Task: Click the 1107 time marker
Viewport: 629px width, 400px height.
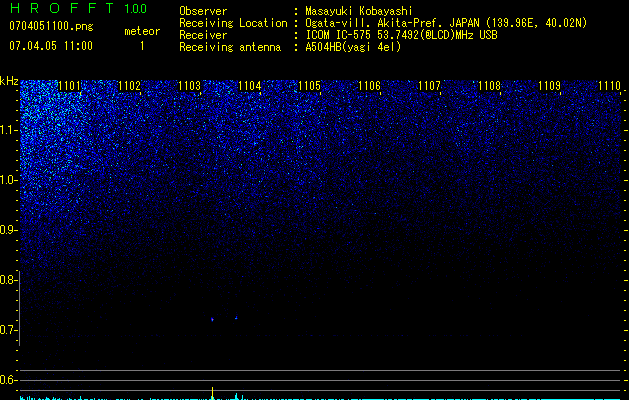Action: pyautogui.click(x=429, y=86)
